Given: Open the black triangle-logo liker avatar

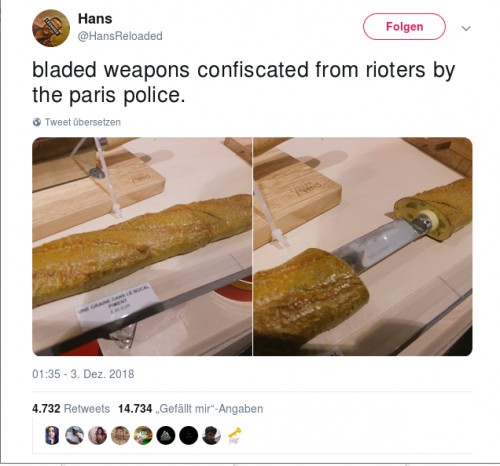Looking at the screenshot, I should click(x=166, y=435).
